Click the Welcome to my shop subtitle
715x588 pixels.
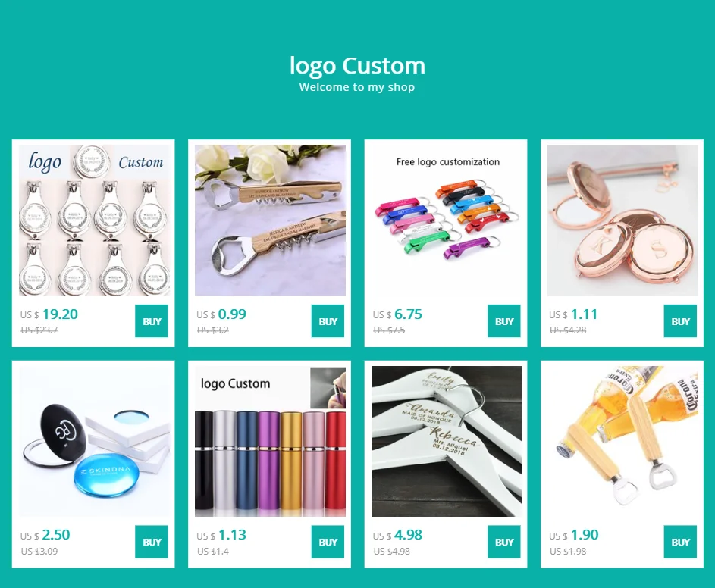pyautogui.click(x=357, y=87)
